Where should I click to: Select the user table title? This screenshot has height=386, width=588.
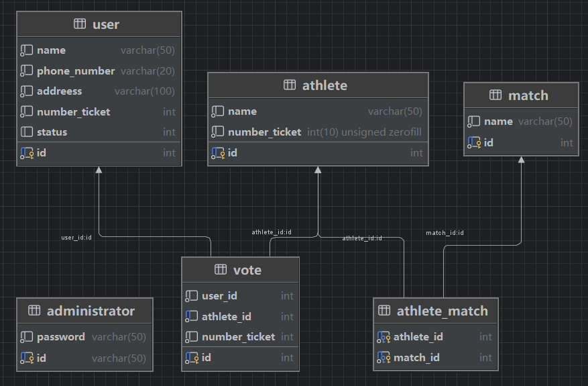point(106,25)
